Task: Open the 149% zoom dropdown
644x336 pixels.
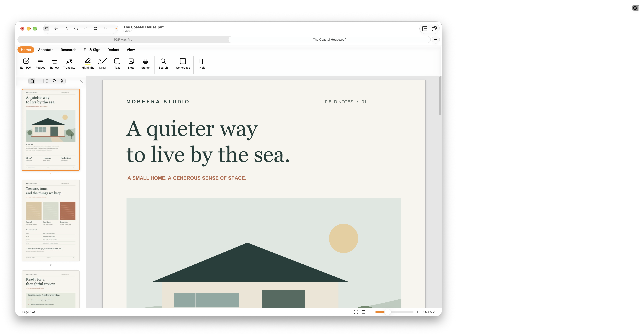Action: (x=429, y=312)
